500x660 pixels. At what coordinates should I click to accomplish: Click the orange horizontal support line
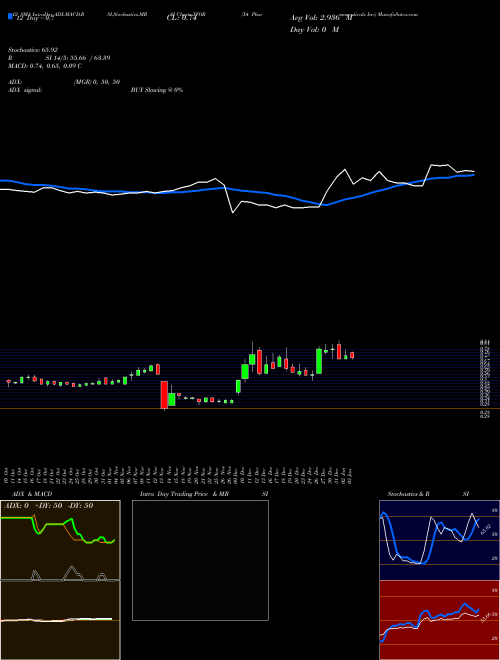click(250, 408)
